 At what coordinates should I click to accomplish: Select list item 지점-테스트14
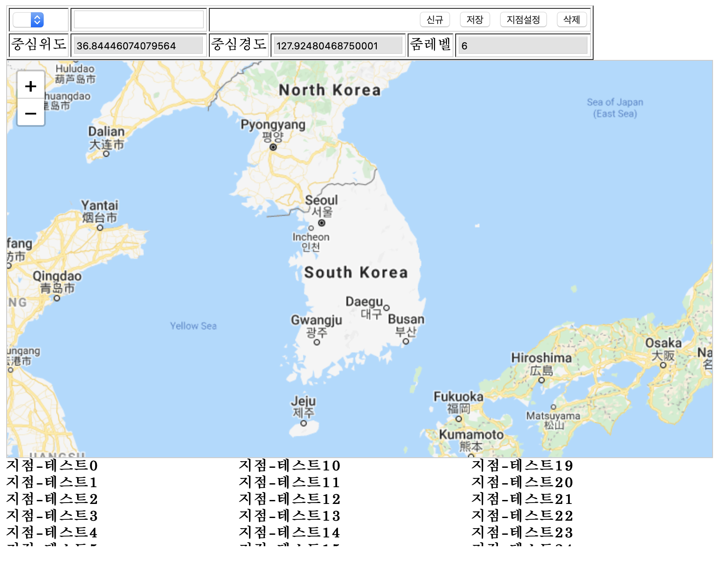click(290, 533)
